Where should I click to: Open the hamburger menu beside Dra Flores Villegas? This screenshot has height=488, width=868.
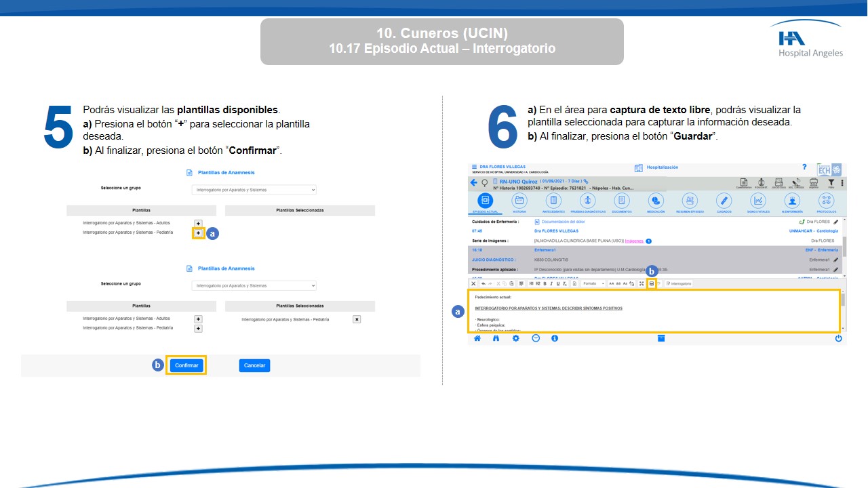coord(474,167)
